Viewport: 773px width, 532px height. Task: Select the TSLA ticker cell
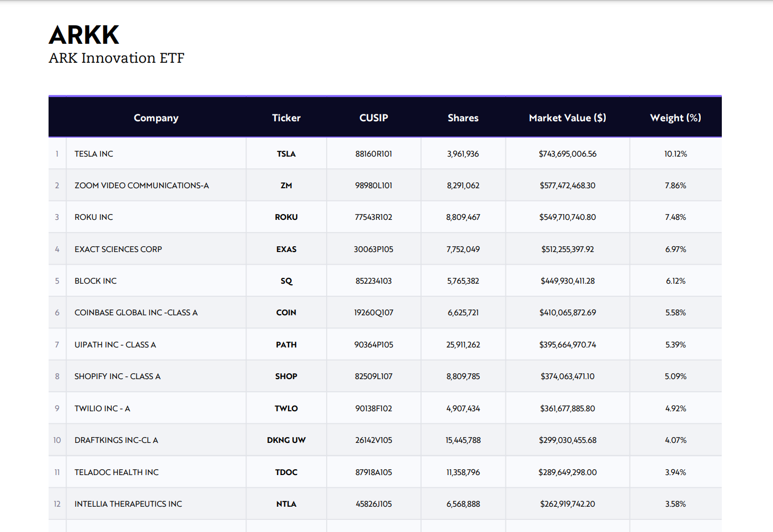click(x=287, y=154)
